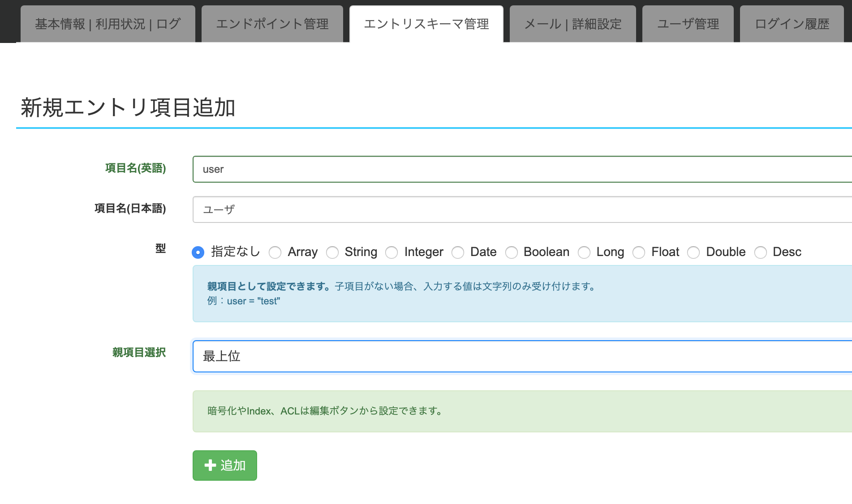This screenshot has height=504, width=852.
Task: Focus the 項目名(日本語) text field
Action: (x=522, y=209)
